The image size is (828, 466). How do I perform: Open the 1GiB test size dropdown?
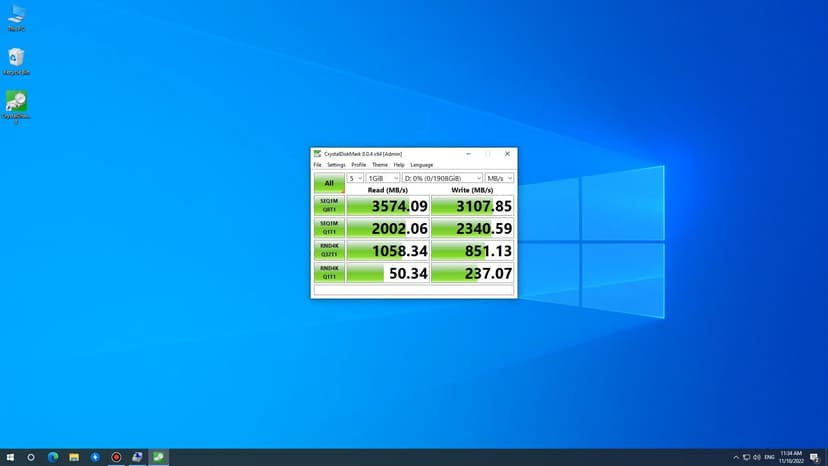click(x=382, y=178)
